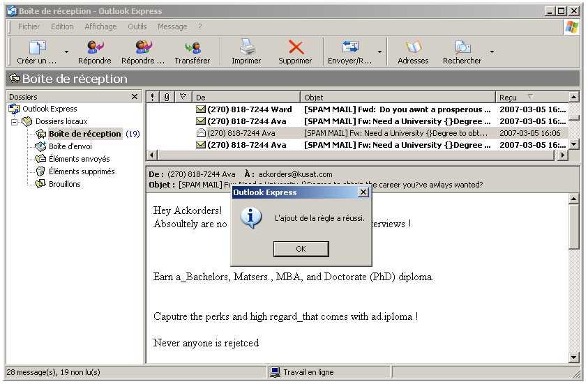Open the Rechercher dropdown arrow
Image resolution: width=588 pixels, height=384 pixels.
click(492, 52)
